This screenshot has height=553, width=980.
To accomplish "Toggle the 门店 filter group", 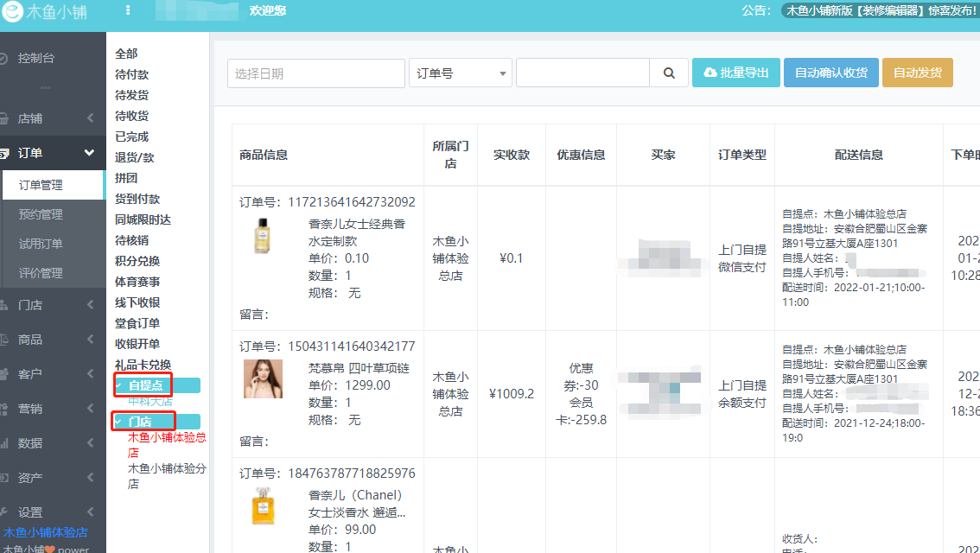I will 157,422.
